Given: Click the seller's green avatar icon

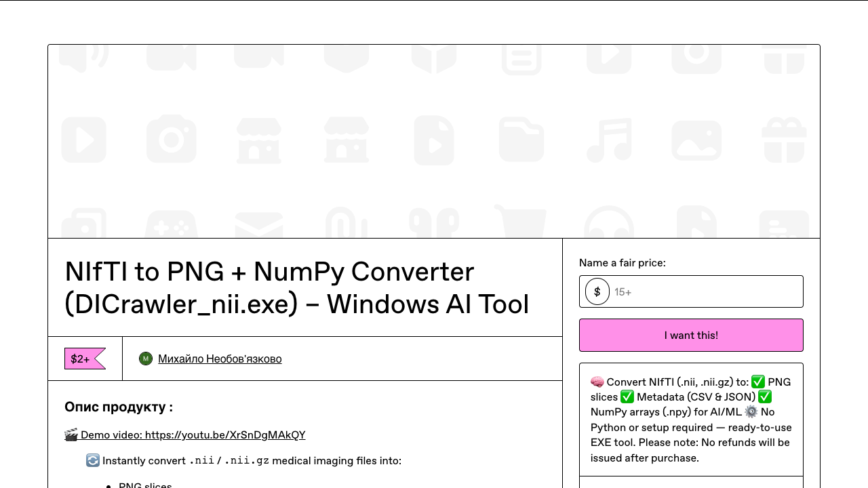Looking at the screenshot, I should click(x=146, y=359).
